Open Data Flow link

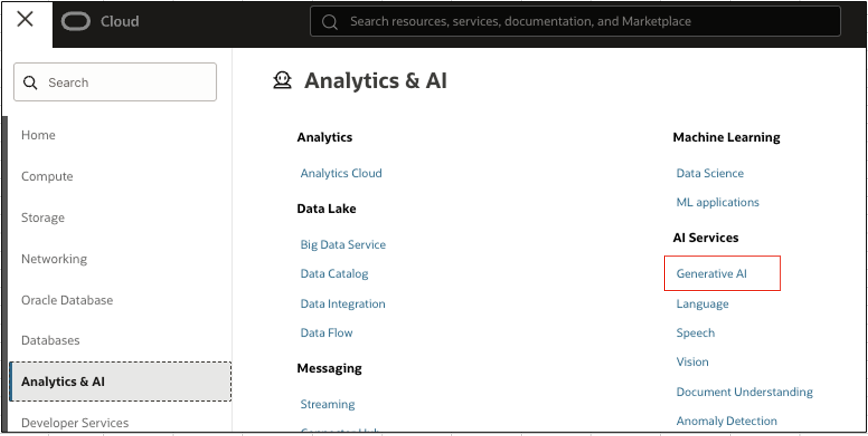click(326, 333)
